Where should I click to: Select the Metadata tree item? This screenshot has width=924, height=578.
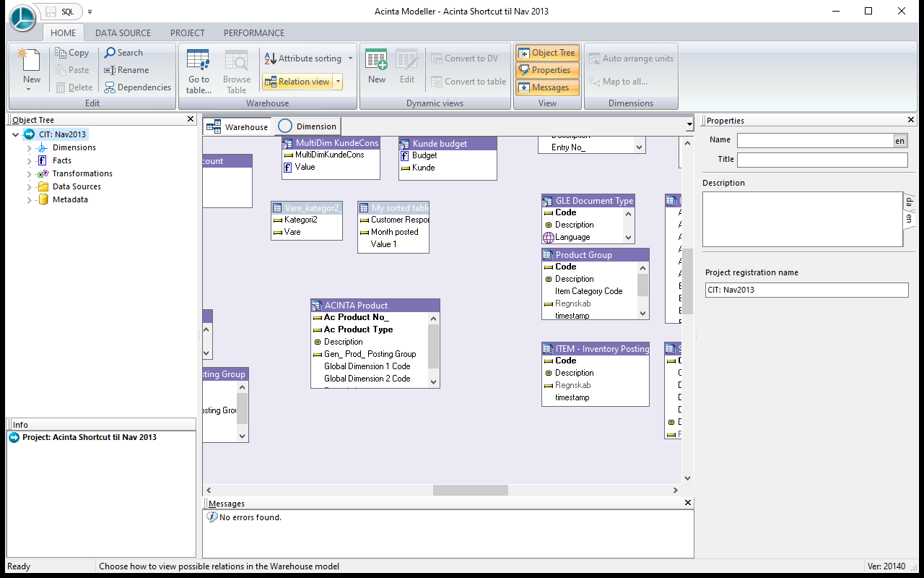tap(70, 199)
